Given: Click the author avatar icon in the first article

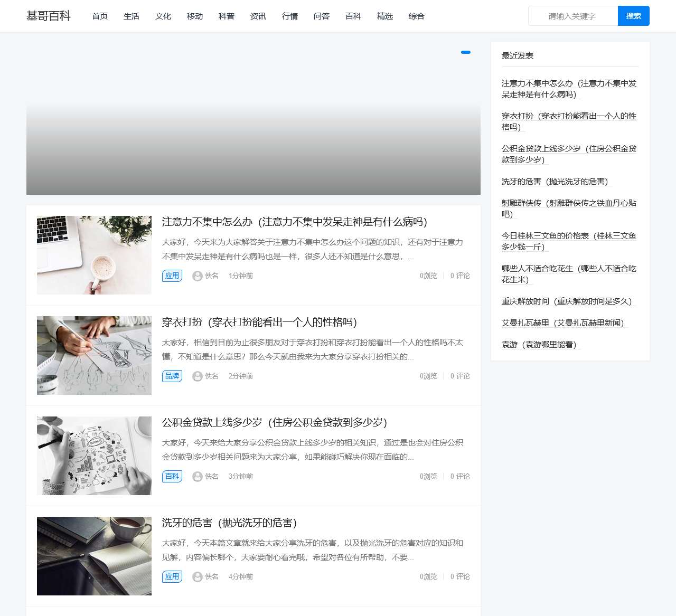Looking at the screenshot, I should [198, 276].
